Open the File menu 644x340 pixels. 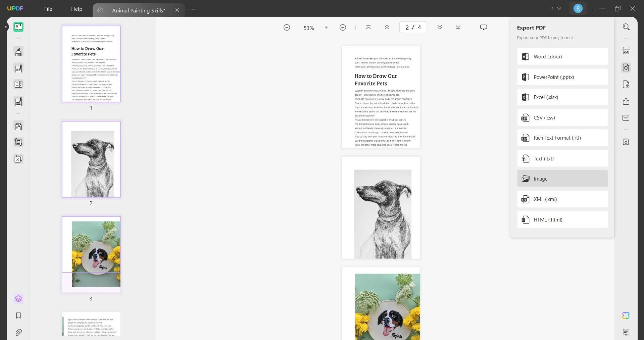48,9
